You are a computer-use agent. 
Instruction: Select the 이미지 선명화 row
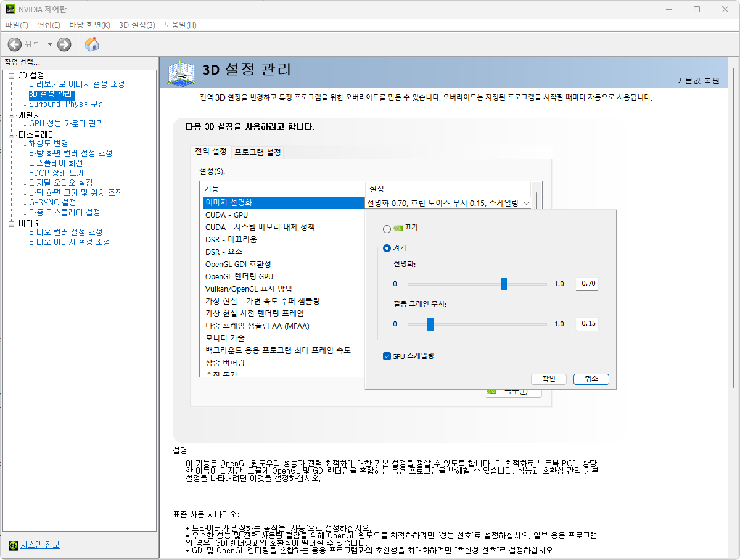pos(284,203)
